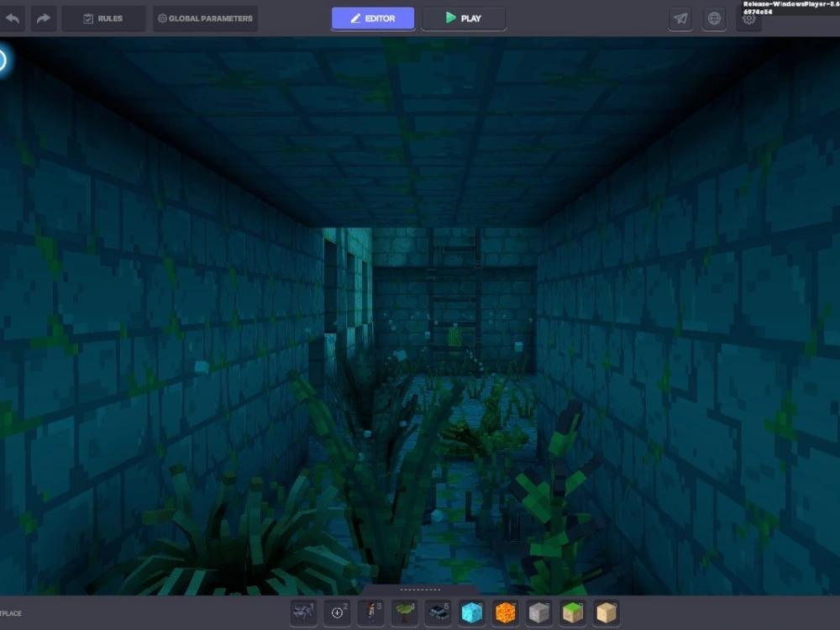Open Global Parameters settings

tap(205, 18)
